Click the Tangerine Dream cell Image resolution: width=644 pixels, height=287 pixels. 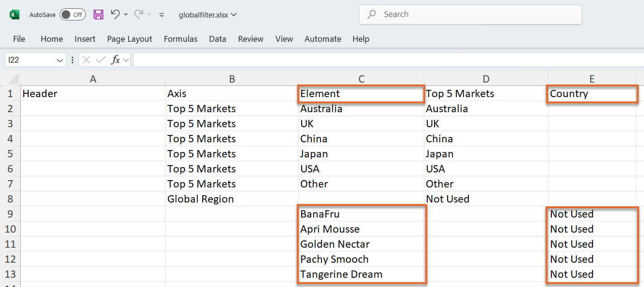[361, 274]
